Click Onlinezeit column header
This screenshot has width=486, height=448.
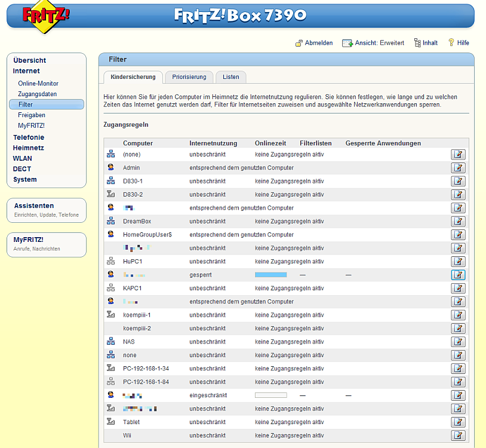point(270,143)
